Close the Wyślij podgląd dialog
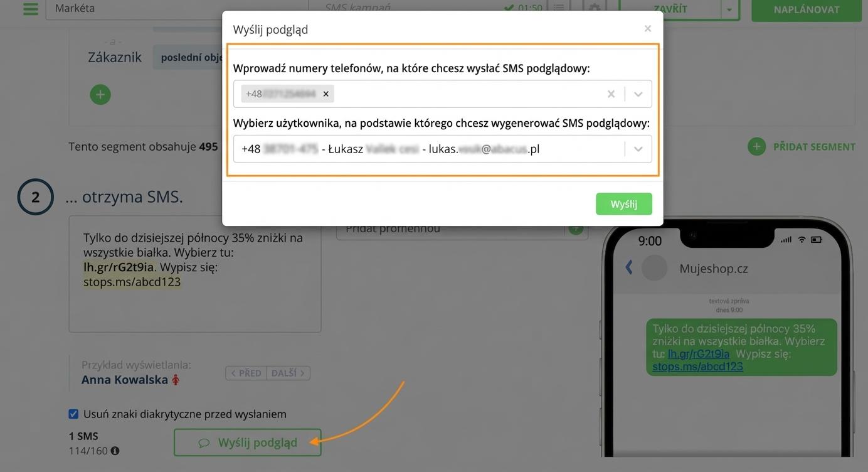Viewport: 868px width, 472px height. (x=648, y=28)
